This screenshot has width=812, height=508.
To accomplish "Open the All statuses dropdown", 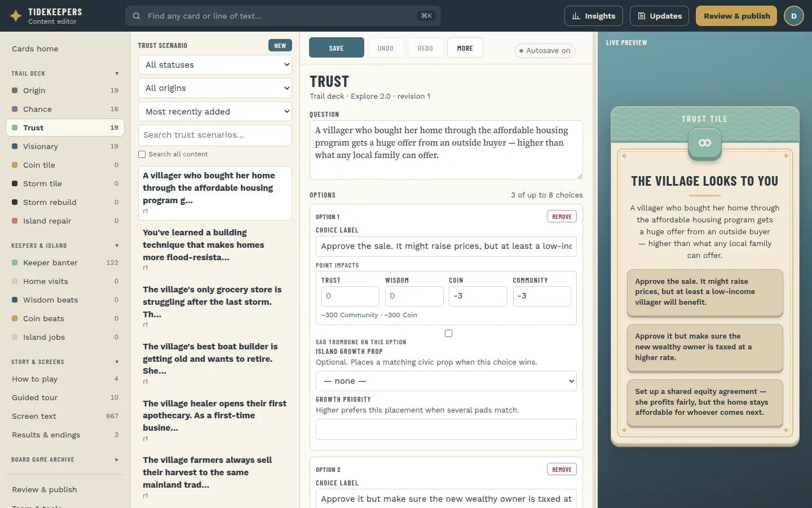I will click(215, 65).
